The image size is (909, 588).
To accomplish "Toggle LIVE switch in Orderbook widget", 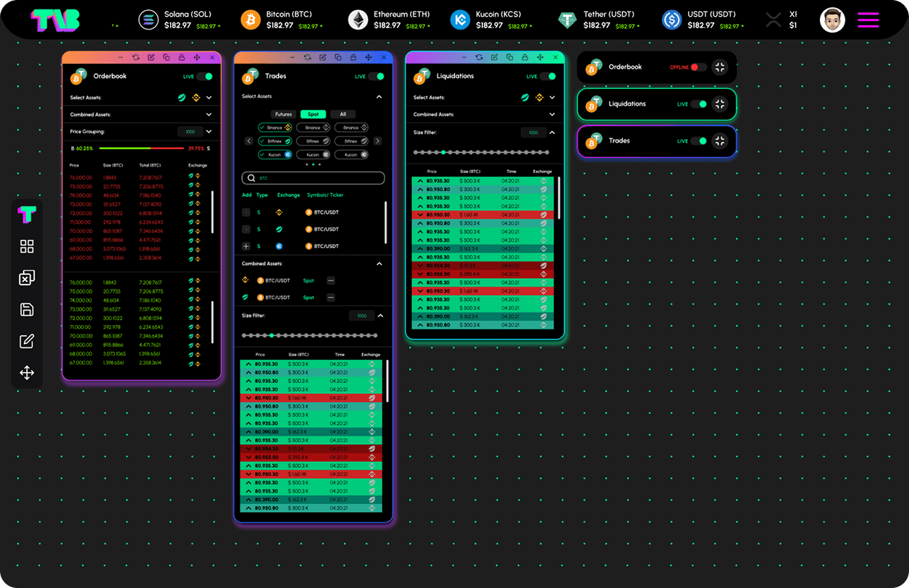I will pos(205,76).
